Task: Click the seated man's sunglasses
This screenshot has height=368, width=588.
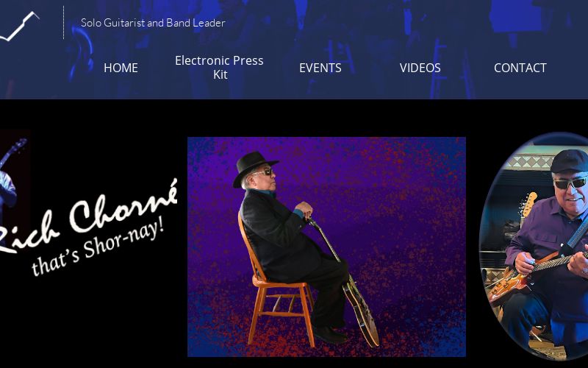Action: [x=264, y=172]
